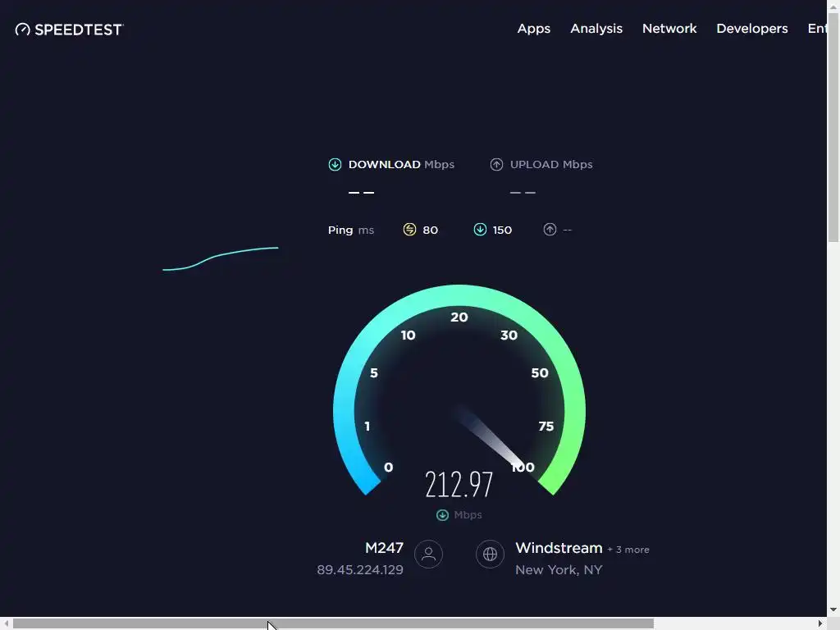840x630 pixels.
Task: Click the scroll right arrow
Action: pos(820,623)
